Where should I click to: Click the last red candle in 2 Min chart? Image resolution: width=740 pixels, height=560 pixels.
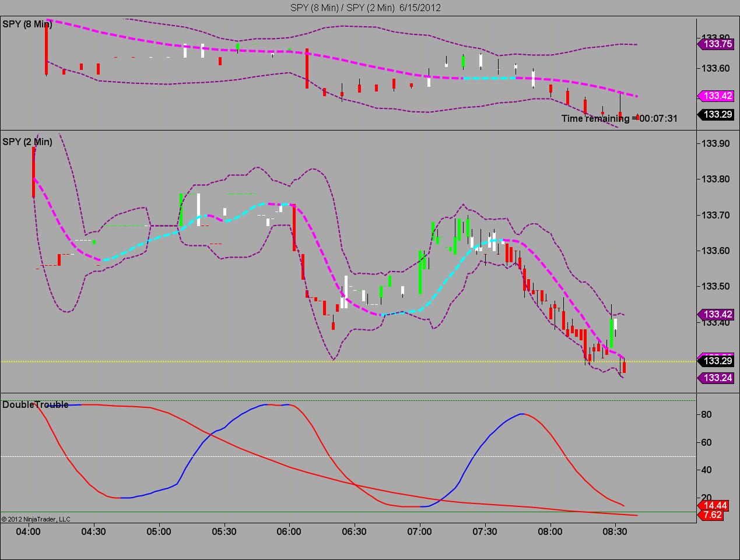tap(624, 367)
